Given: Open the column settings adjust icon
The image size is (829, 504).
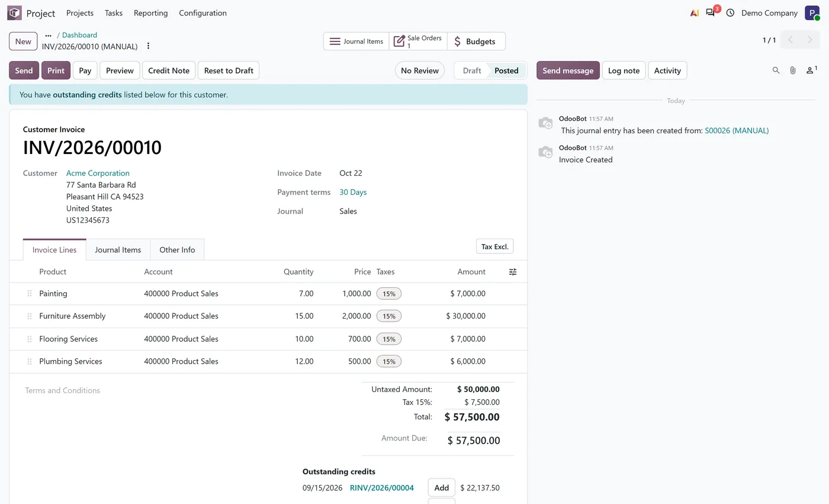Looking at the screenshot, I should 513,272.
